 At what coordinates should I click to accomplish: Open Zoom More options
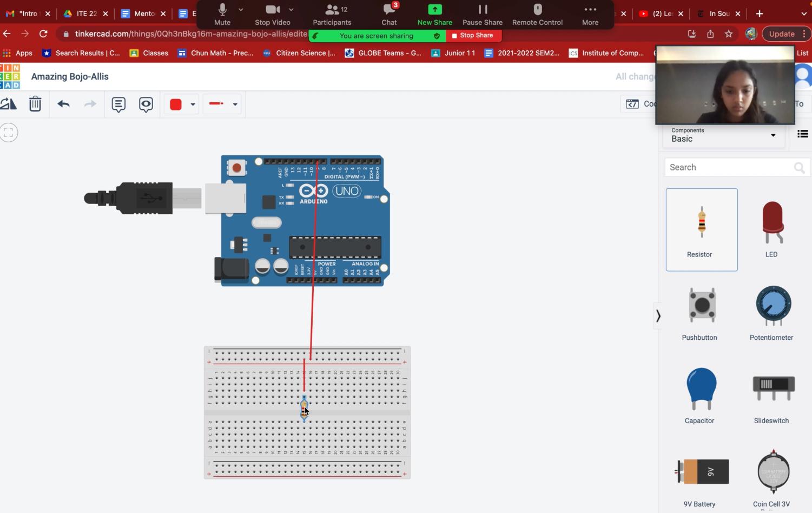click(x=590, y=15)
